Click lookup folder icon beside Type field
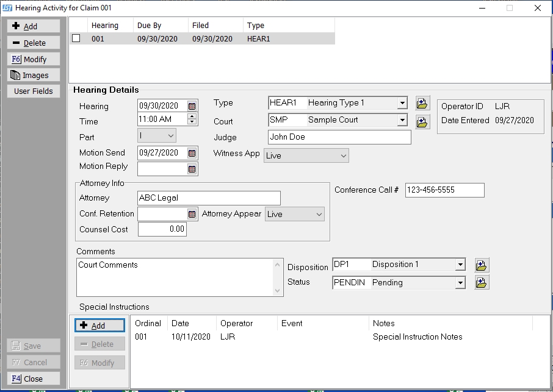 [422, 103]
